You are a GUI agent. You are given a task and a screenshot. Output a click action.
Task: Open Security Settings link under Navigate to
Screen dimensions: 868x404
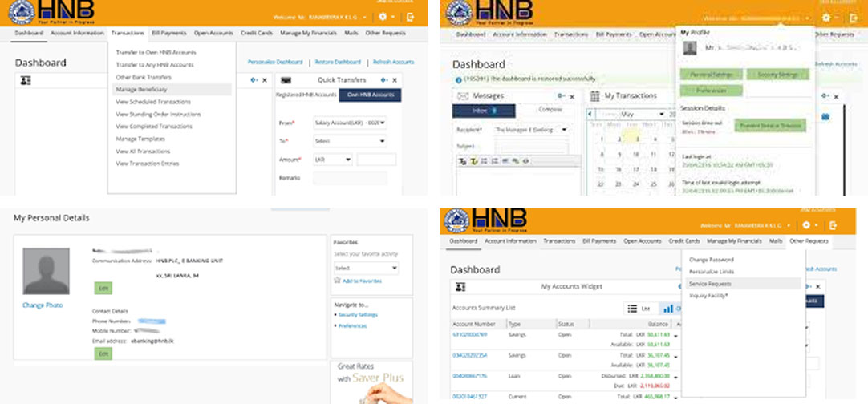pos(358,314)
